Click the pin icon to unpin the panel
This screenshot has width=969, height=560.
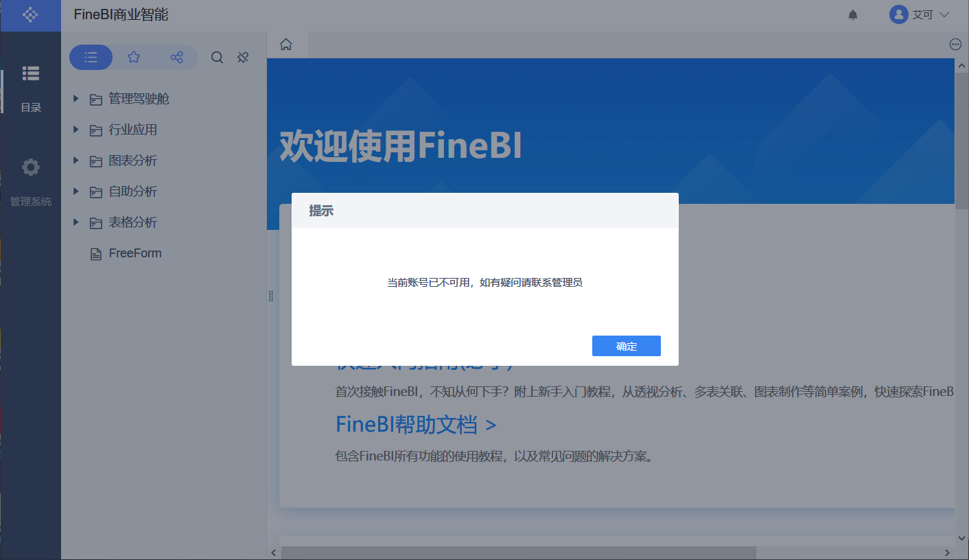242,58
